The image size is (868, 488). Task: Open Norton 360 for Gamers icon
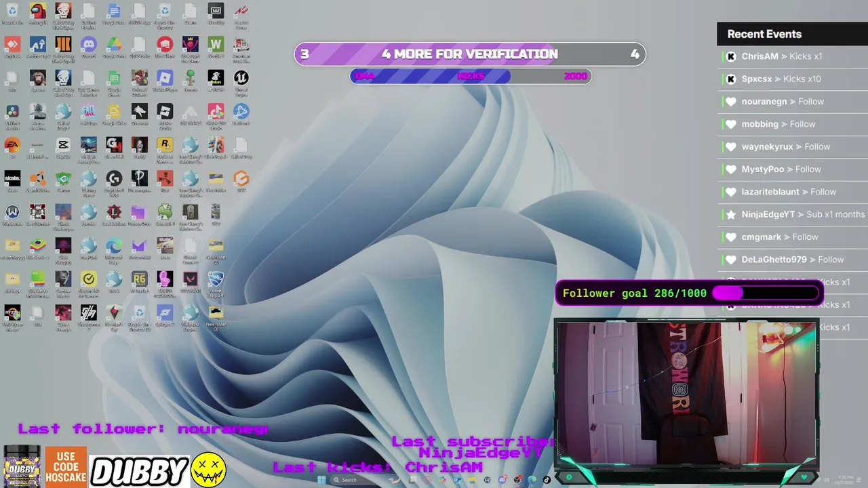point(89,283)
